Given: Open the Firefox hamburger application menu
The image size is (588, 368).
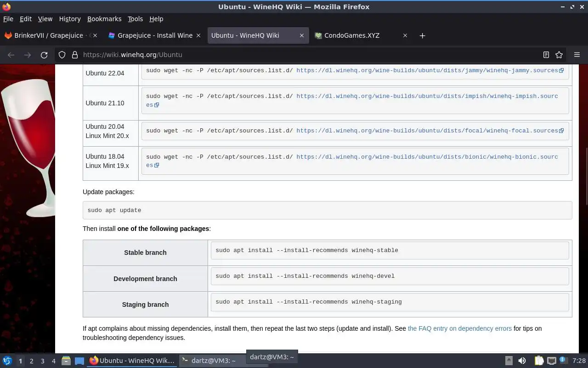Looking at the screenshot, I should pyautogui.click(x=577, y=55).
